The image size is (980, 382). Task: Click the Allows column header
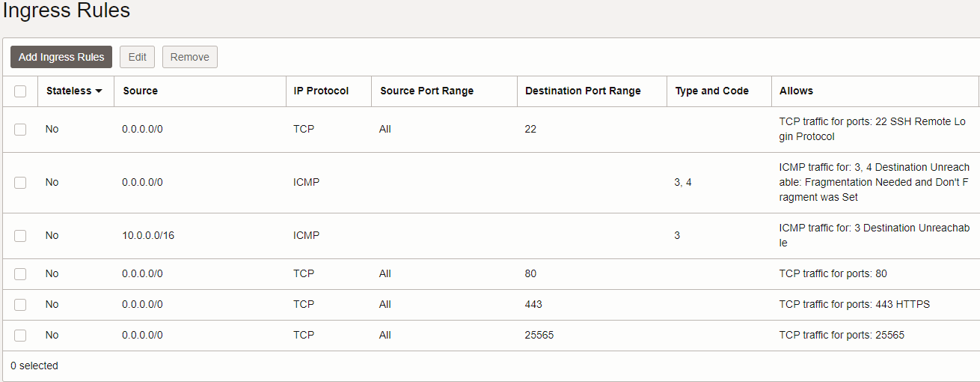(x=796, y=91)
